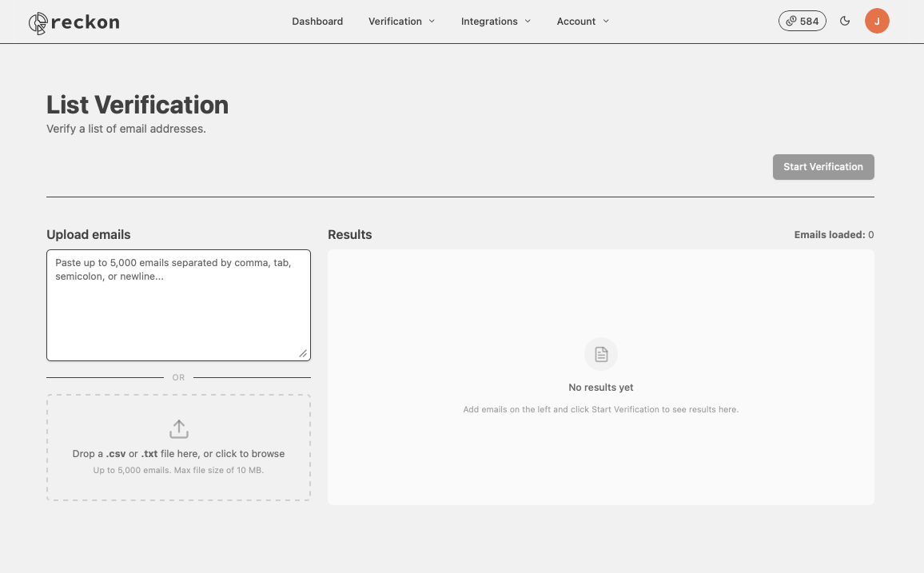Click the Emails loaded counter
The image size is (924, 573).
tap(834, 234)
